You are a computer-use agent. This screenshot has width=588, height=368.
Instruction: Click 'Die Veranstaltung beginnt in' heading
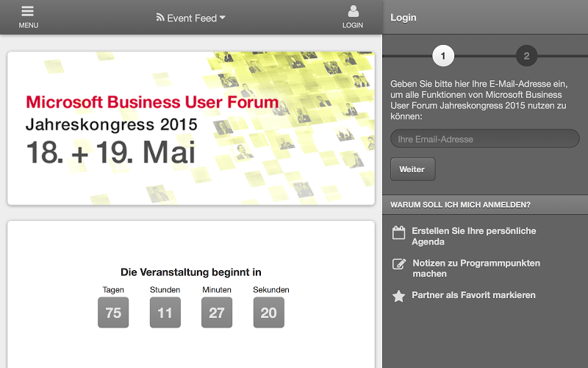[x=191, y=272]
